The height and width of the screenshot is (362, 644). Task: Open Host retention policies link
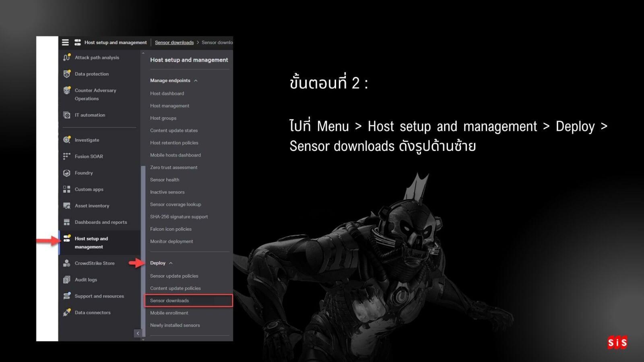[174, 143]
